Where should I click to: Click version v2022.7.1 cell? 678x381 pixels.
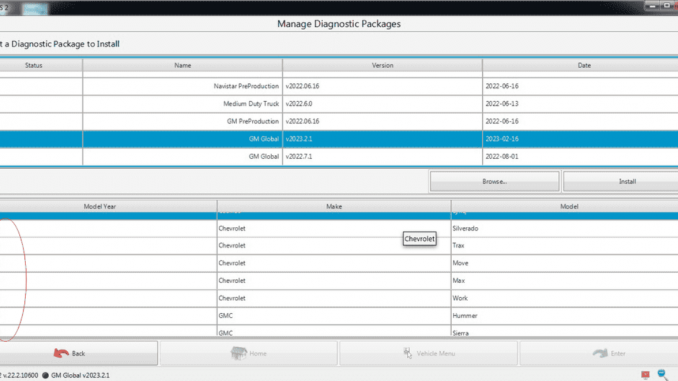click(382, 157)
